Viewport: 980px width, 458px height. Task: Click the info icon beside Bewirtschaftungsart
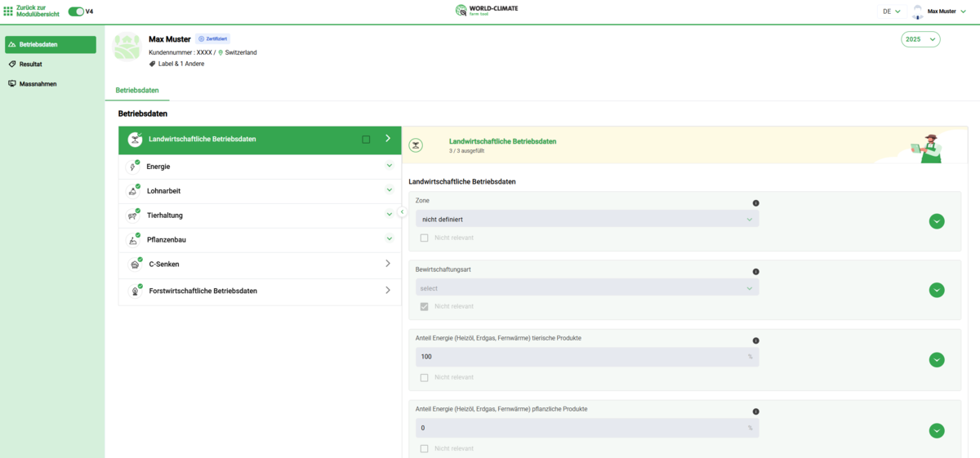click(755, 272)
